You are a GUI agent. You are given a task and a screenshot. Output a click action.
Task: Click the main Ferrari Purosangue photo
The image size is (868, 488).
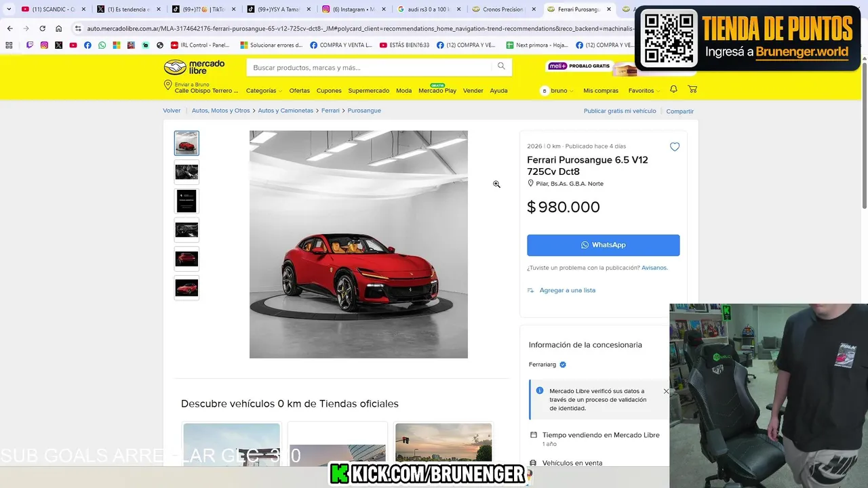[358, 244]
